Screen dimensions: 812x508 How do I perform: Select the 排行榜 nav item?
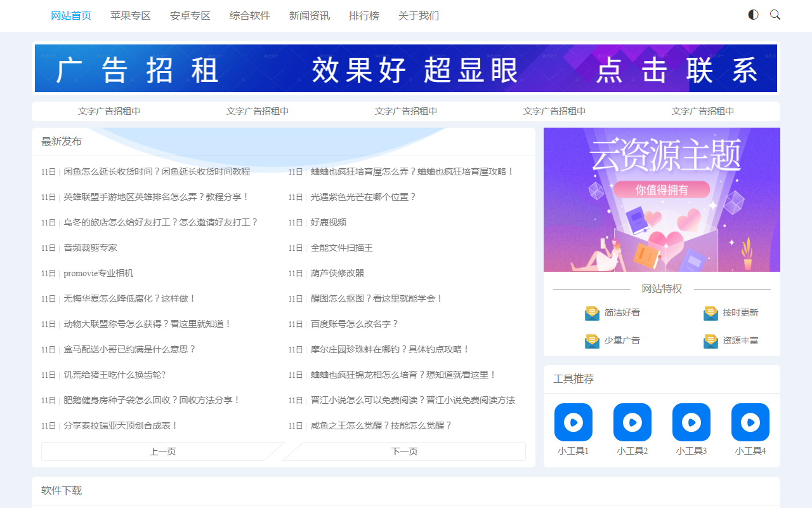point(364,16)
